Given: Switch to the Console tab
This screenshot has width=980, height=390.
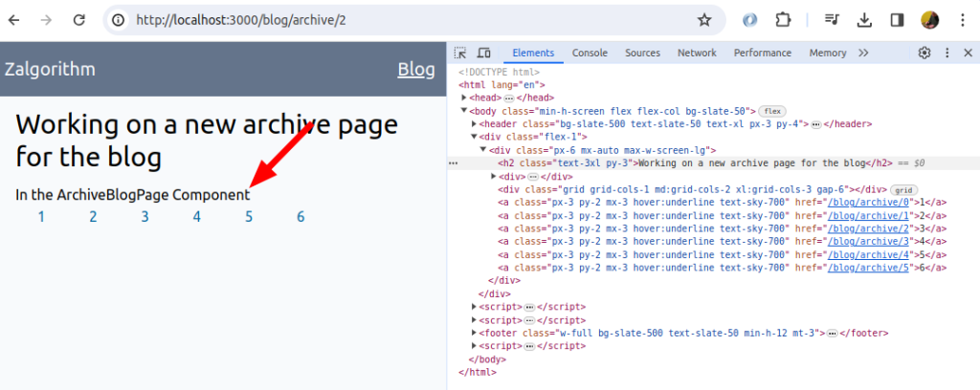Looking at the screenshot, I should (590, 53).
